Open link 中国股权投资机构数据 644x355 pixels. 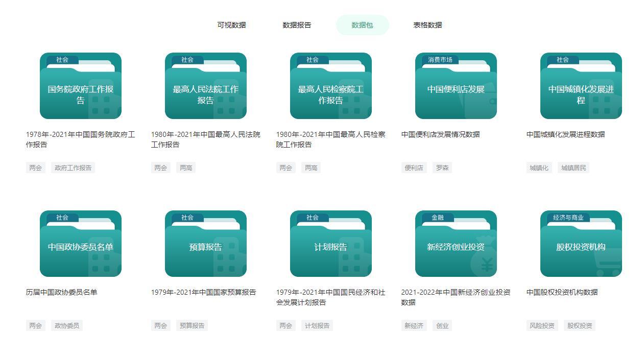(x=562, y=292)
